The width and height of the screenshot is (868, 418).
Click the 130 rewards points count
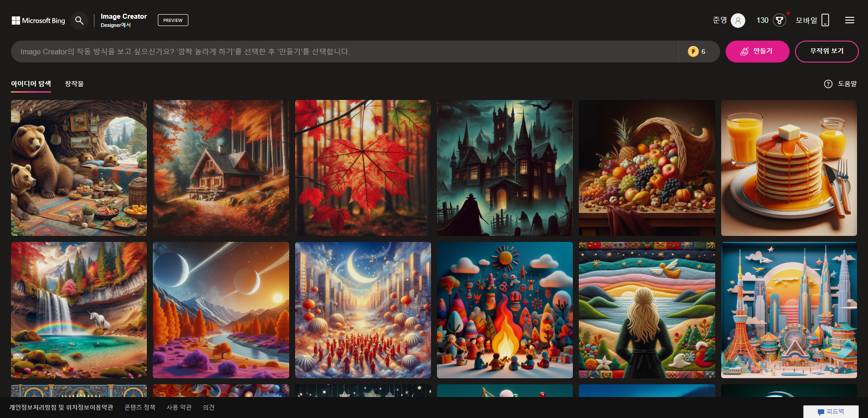pos(763,21)
